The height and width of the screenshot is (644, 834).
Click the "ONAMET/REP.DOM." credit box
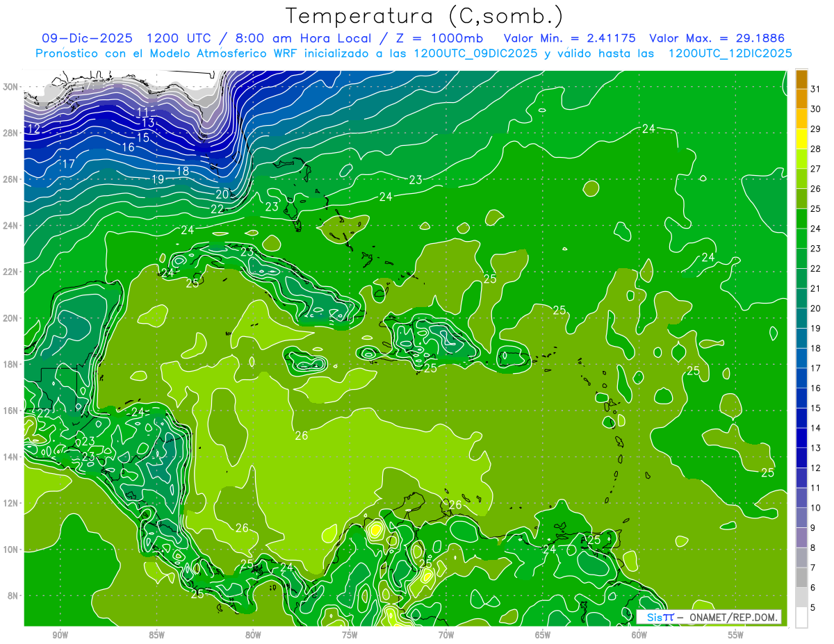pyautogui.click(x=708, y=617)
